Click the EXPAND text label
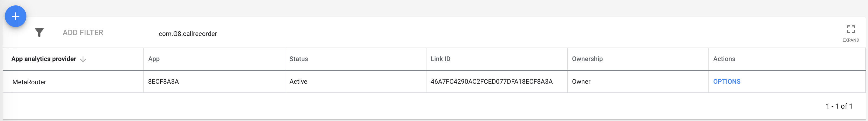 (850, 40)
